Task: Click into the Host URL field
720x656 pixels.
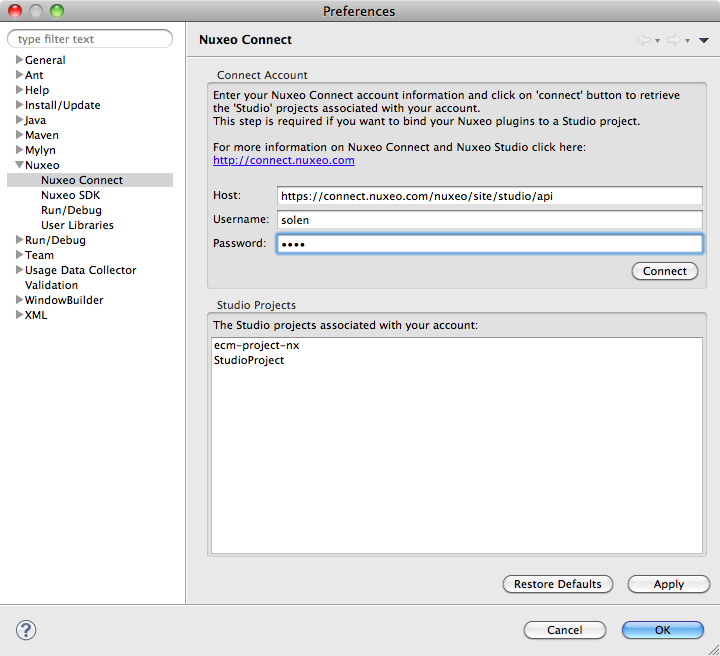Action: point(489,196)
